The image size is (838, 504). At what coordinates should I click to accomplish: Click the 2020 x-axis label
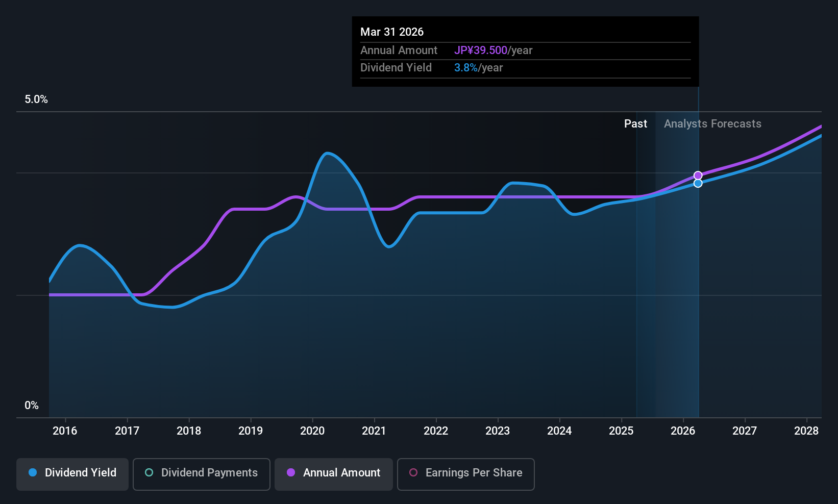(312, 431)
